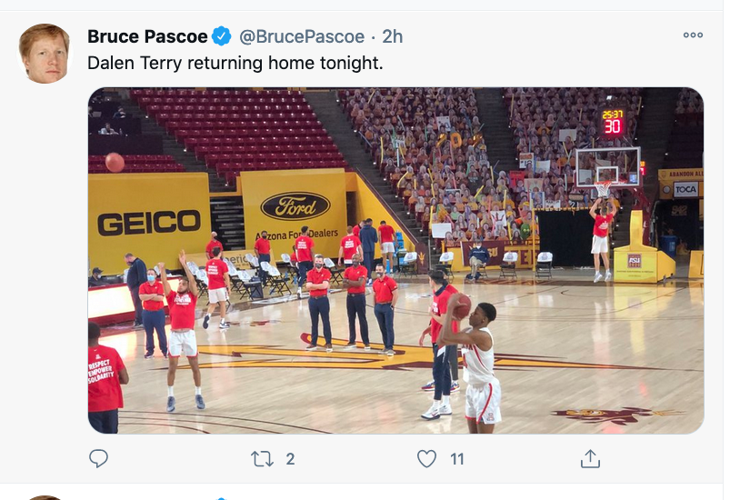Open tweet via the 2h timestamp

[x=392, y=37]
